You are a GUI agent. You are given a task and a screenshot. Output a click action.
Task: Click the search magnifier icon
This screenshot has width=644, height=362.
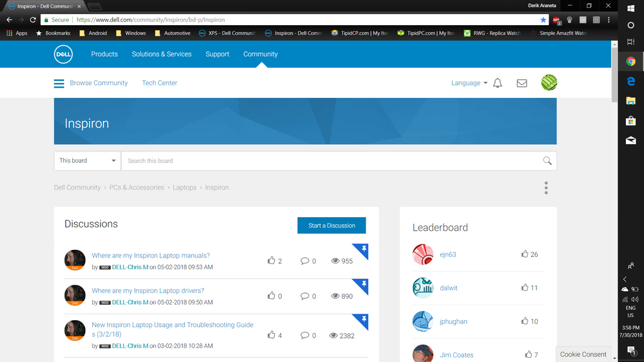click(x=547, y=160)
